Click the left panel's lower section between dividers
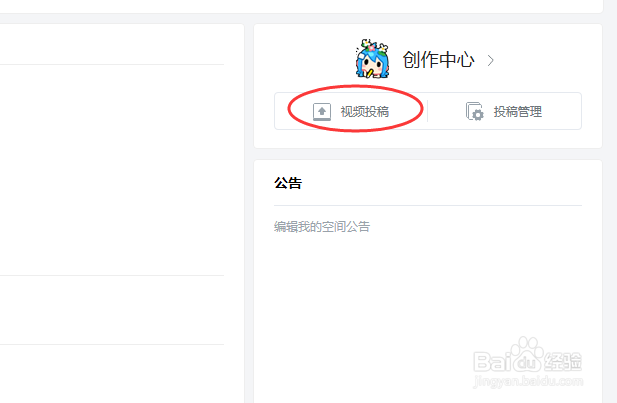Image resolution: width=617 pixels, height=403 pixels. click(112, 310)
